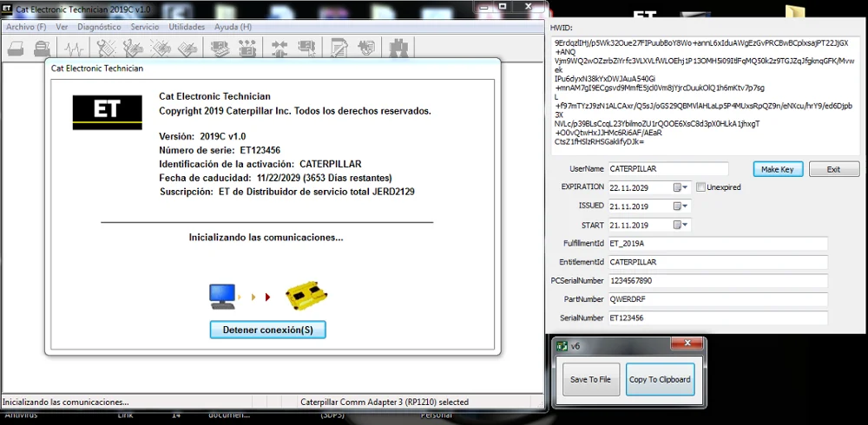868x425 pixels.
Task: Click the 'Versión: 2019C v1.0' text
Action: click(x=202, y=136)
